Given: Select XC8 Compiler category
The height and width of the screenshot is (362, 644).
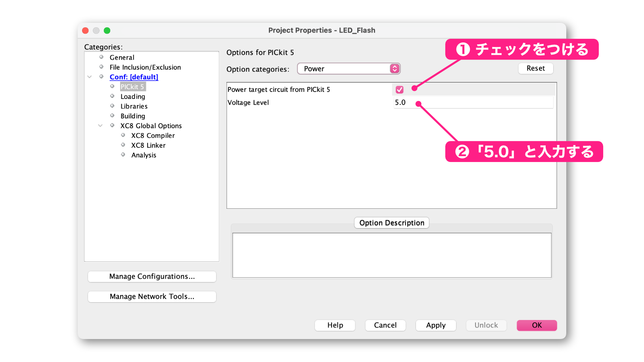Looking at the screenshot, I should [x=153, y=135].
